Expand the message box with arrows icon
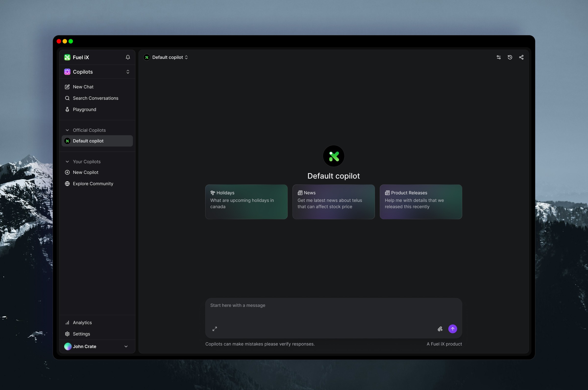 pyautogui.click(x=215, y=329)
